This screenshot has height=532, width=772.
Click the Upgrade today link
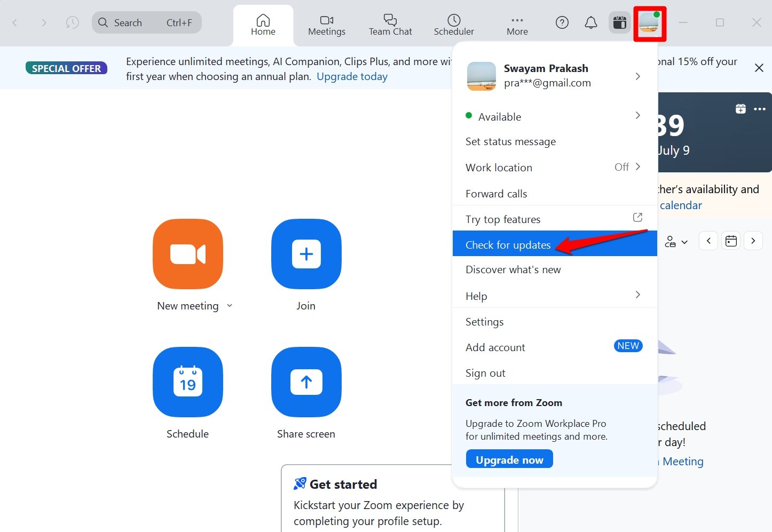click(x=352, y=76)
